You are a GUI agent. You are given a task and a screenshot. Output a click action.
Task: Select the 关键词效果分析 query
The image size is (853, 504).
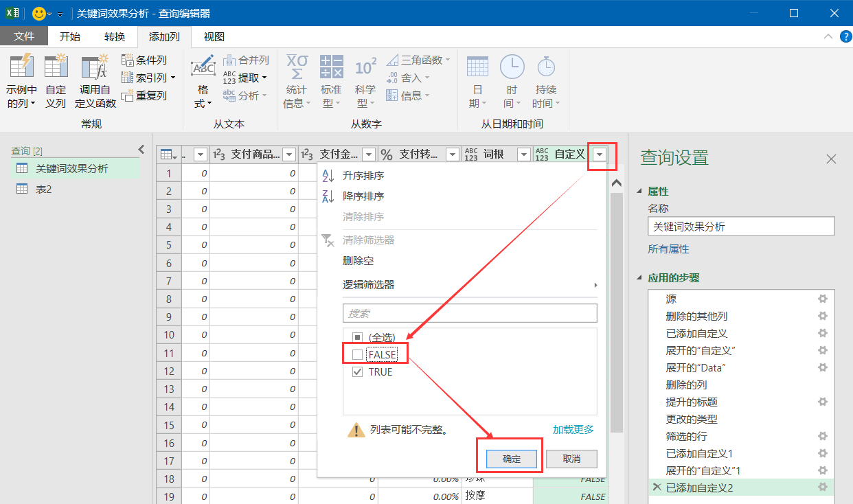pyautogui.click(x=75, y=168)
